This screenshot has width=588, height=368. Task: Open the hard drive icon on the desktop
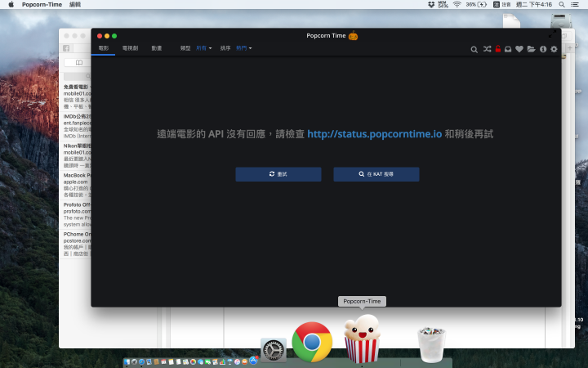tap(560, 20)
